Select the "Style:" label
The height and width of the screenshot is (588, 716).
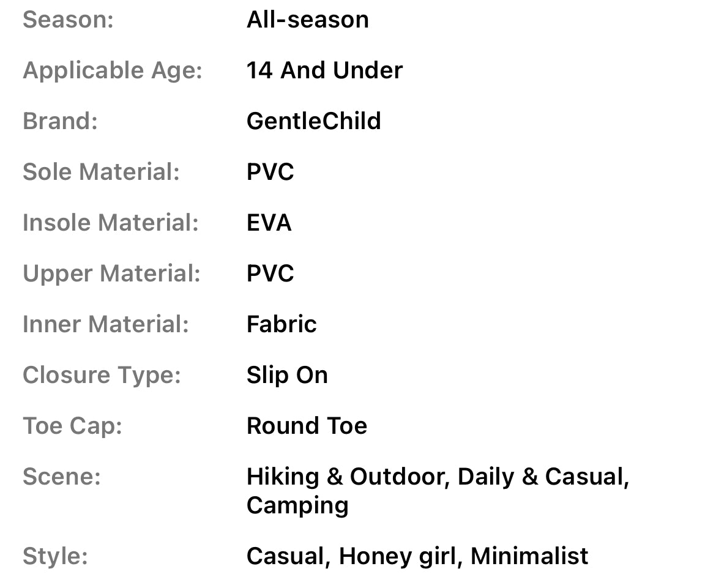tap(55, 556)
